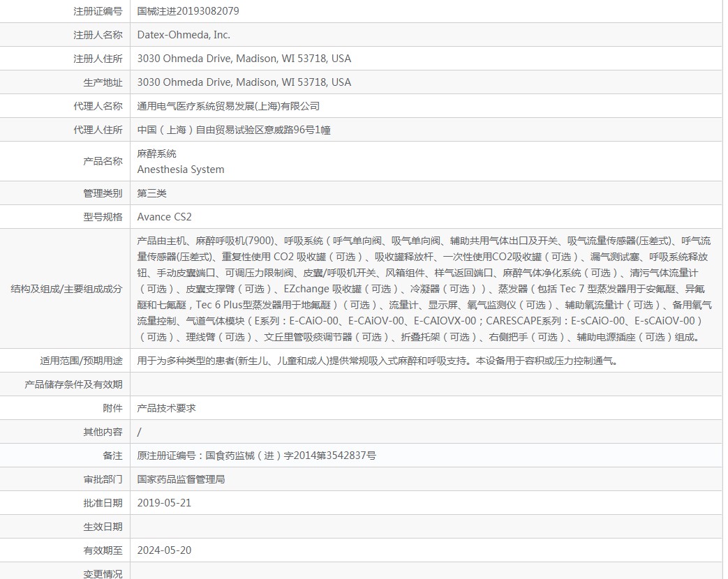Click the 产品储存条件及有效期 label
The image size is (728, 579).
(73, 384)
